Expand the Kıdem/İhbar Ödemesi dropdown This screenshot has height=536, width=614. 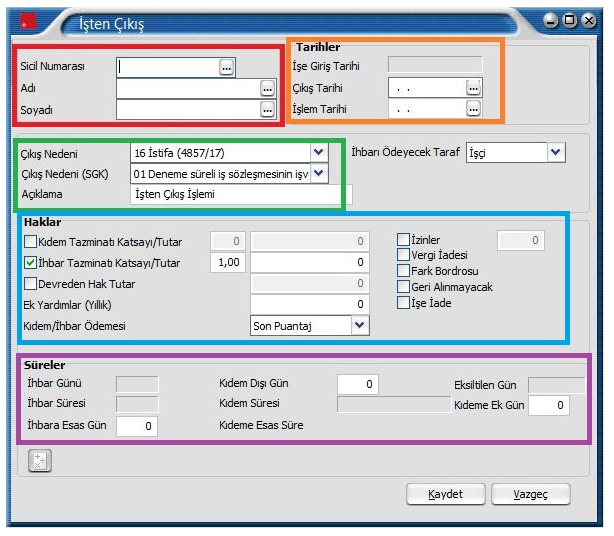click(359, 325)
